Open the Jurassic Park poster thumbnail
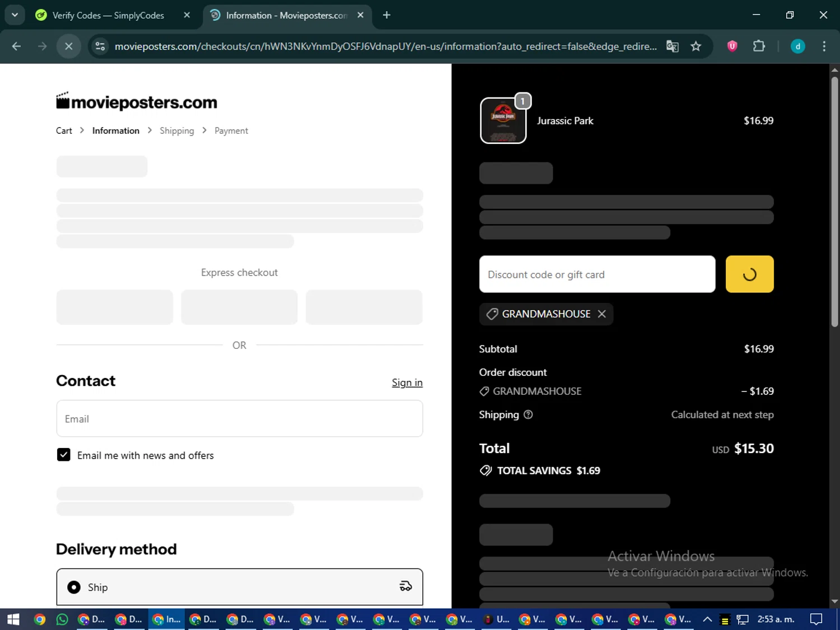This screenshot has height=630, width=840. pos(503,120)
